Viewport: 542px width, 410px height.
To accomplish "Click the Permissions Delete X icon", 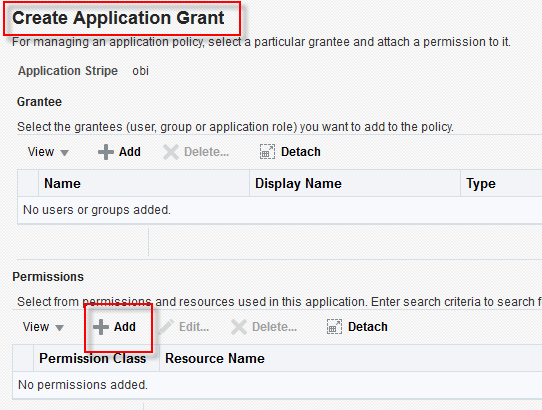I will click(239, 327).
